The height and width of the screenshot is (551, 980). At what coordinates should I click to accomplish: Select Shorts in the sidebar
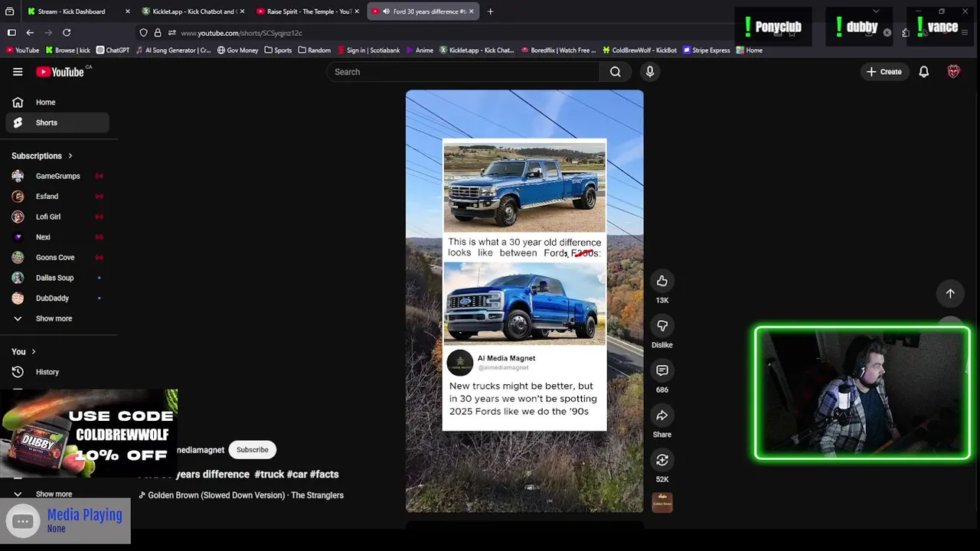[x=57, y=122]
